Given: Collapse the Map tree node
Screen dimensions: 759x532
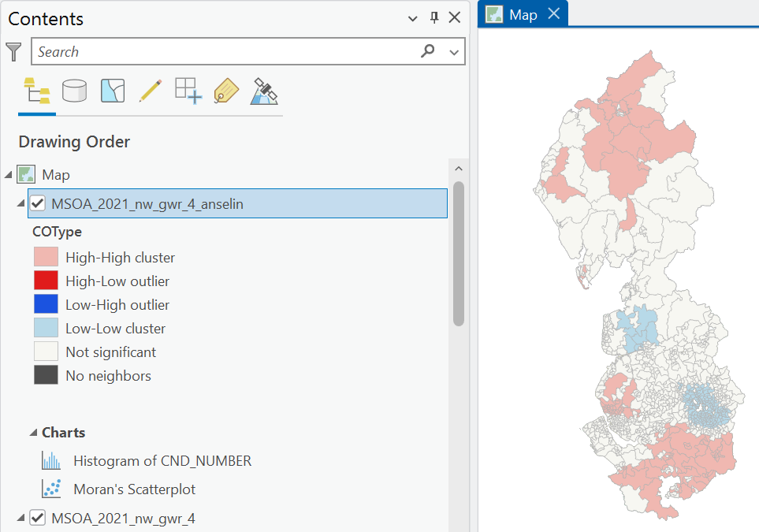Looking at the screenshot, I should click(x=8, y=175).
